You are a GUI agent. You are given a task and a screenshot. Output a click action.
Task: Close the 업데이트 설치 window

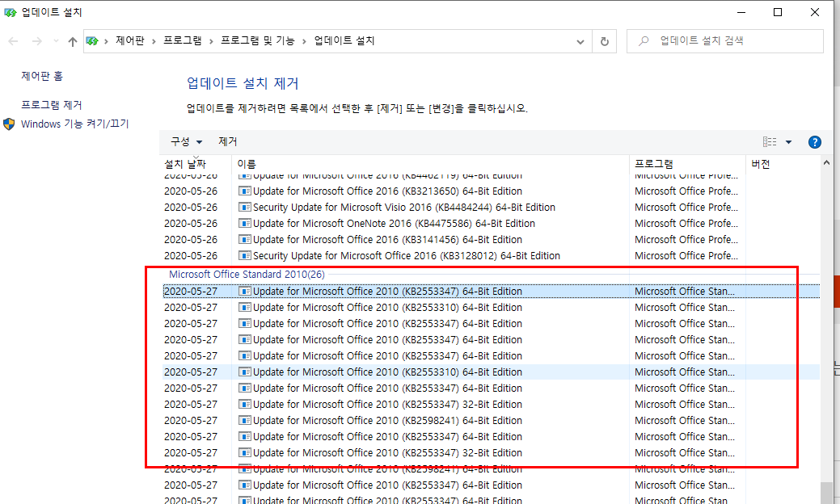click(x=815, y=12)
